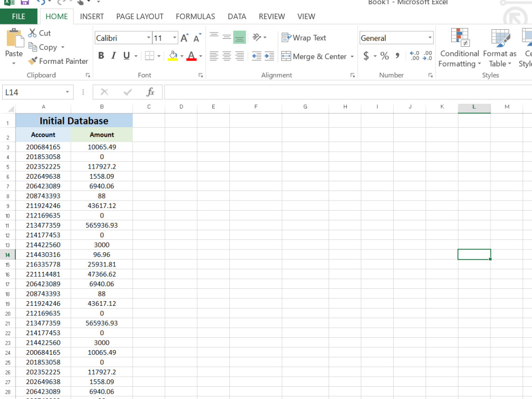Click in the formula bar
The width and height of the screenshot is (532, 399).
tap(348, 92)
